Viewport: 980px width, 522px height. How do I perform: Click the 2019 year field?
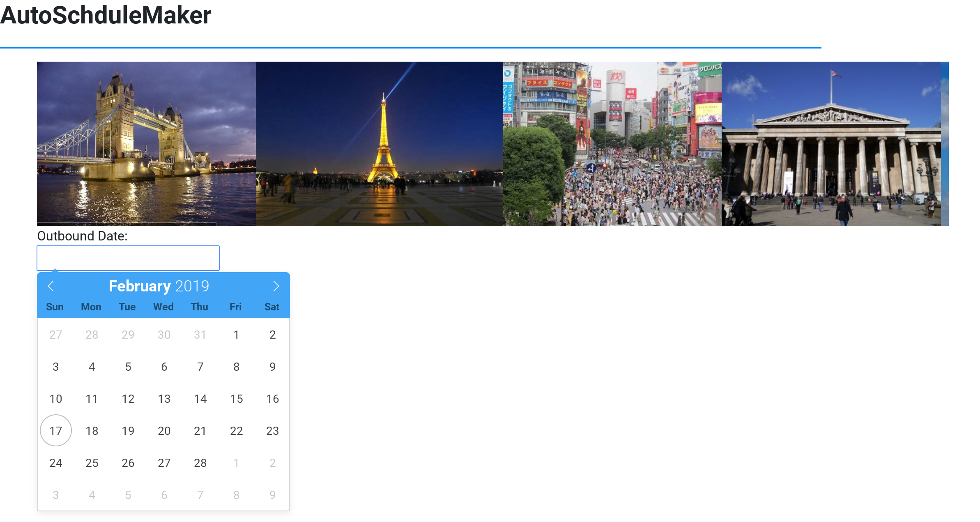[x=192, y=286]
